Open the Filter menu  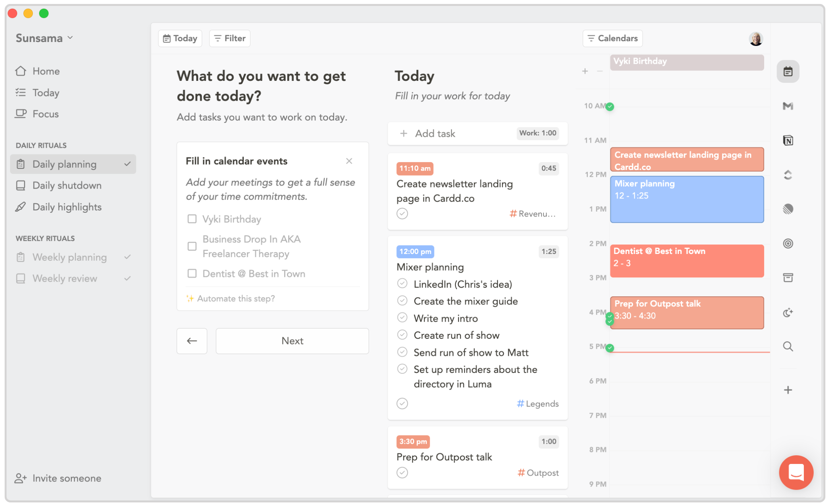(x=229, y=38)
